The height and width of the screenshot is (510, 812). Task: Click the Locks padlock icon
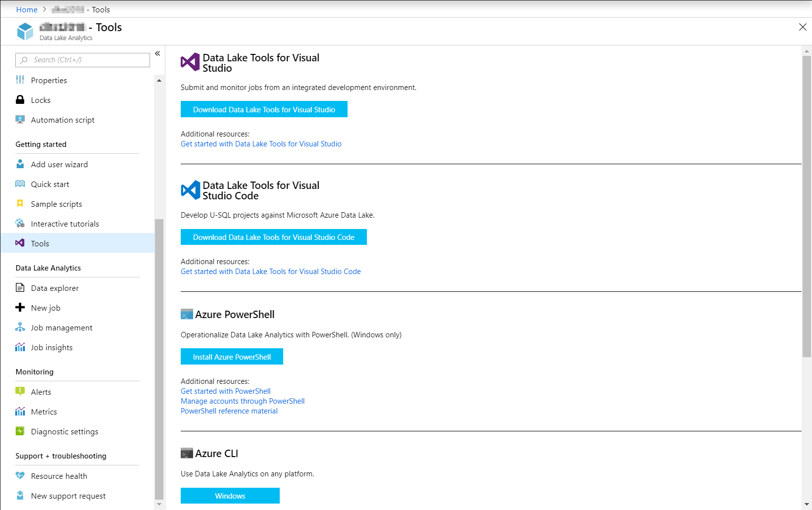click(x=20, y=99)
